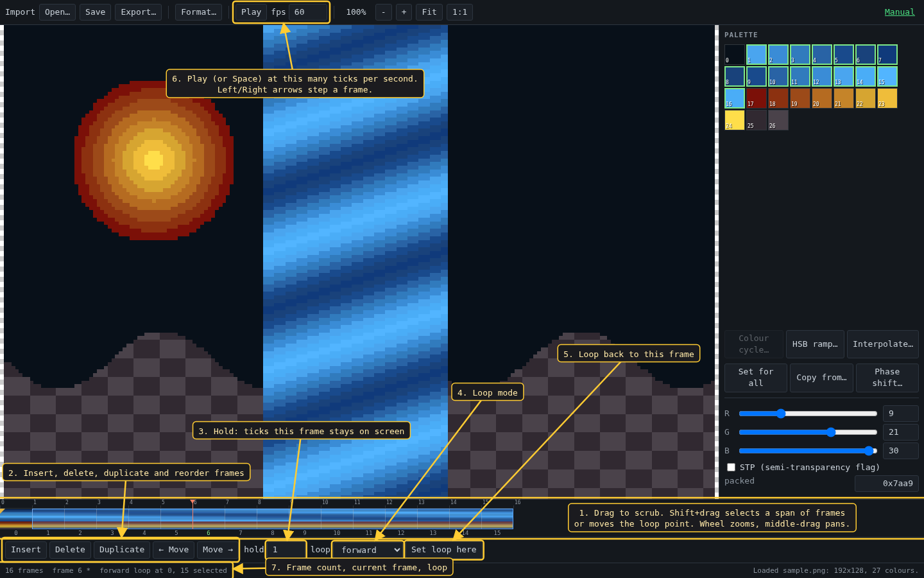
Task: Fit the canvas to view
Action: point(429,12)
